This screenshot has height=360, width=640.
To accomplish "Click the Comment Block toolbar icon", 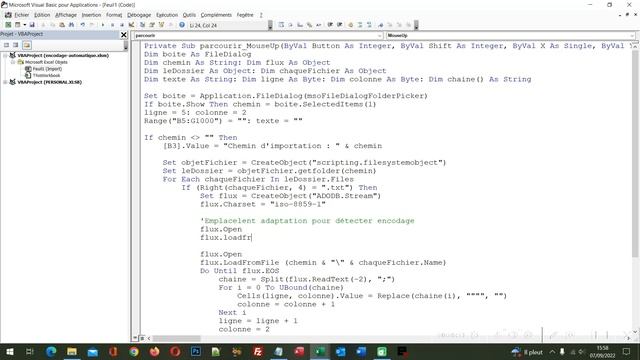I will click(x=360, y=25).
